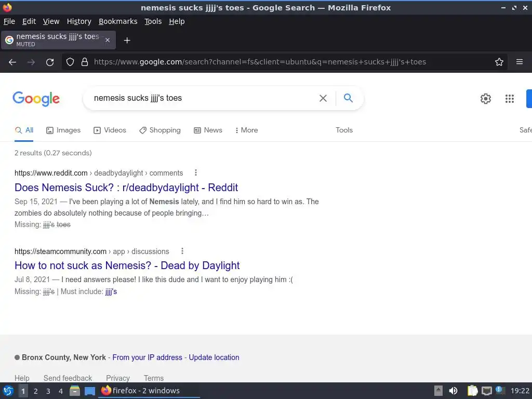The height and width of the screenshot is (399, 532).
Task: Click Send feedback in footer
Action: point(68,378)
